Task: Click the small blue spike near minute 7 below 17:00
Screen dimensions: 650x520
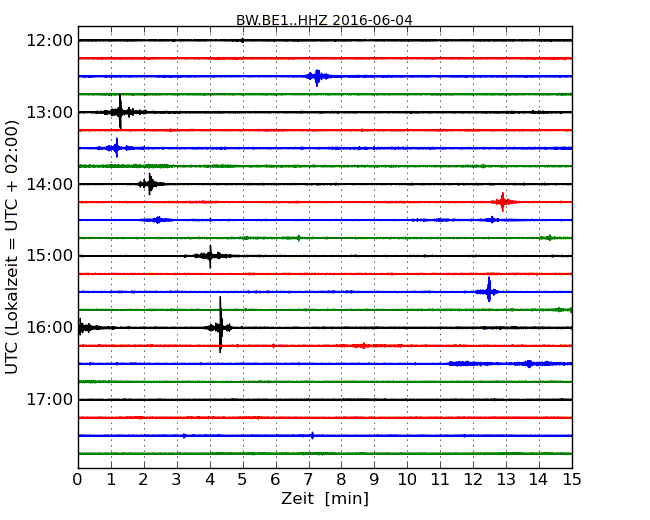Action: tap(312, 435)
